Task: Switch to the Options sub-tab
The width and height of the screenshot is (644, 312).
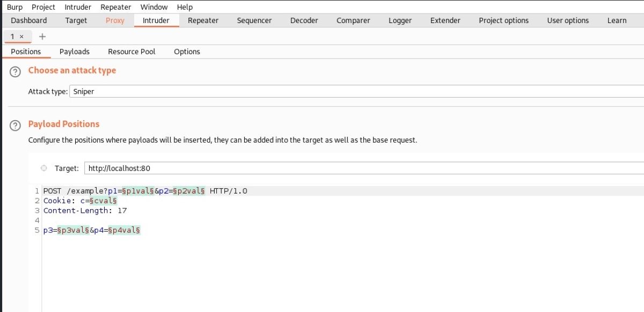Action: click(187, 51)
